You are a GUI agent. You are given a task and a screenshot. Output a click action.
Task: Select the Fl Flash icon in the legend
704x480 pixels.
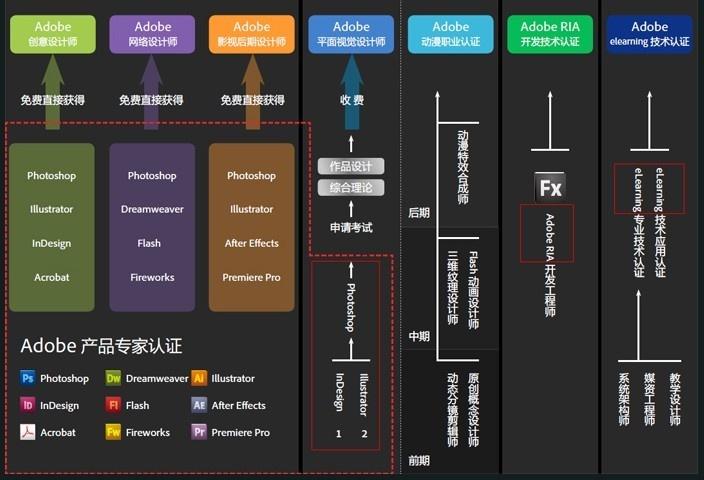click(113, 405)
